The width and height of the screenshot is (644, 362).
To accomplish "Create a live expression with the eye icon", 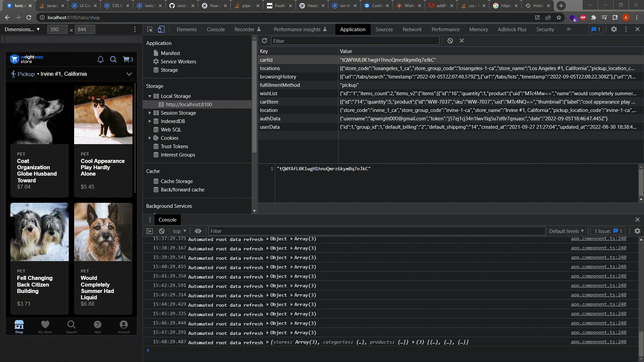I will click(198, 231).
